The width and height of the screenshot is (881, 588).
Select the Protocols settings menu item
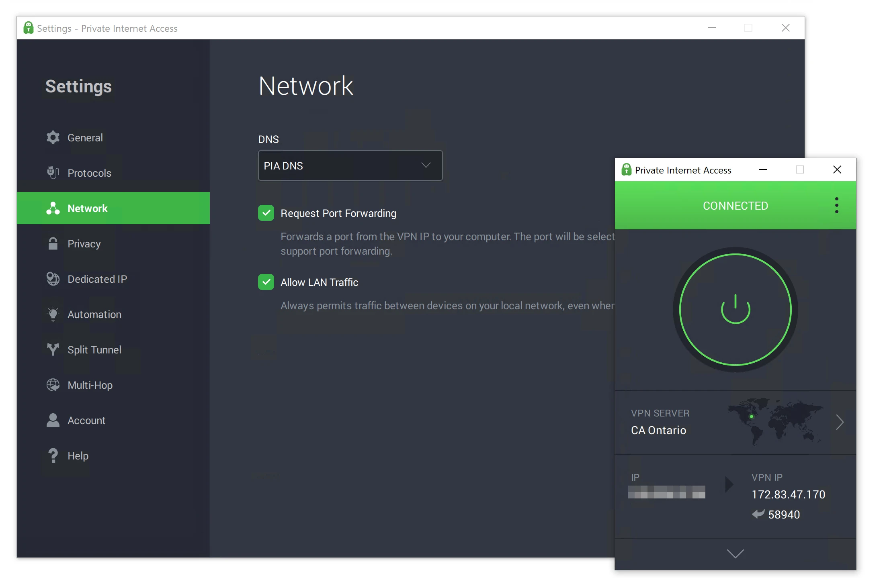pyautogui.click(x=89, y=173)
